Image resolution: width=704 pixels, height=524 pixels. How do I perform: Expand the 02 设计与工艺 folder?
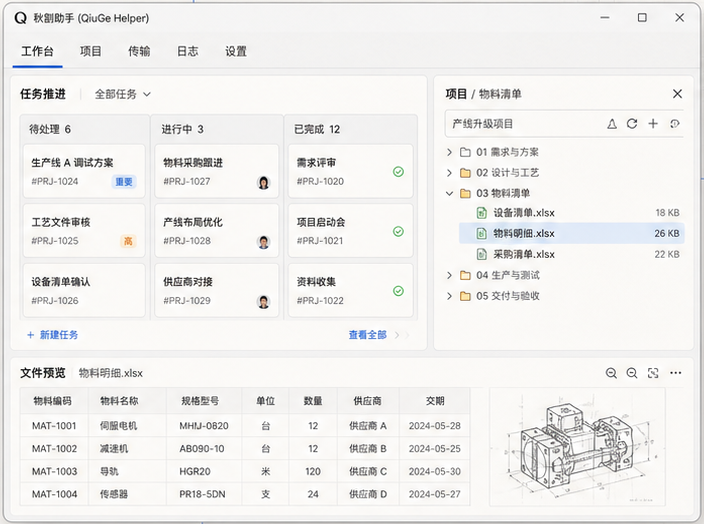pyautogui.click(x=449, y=173)
